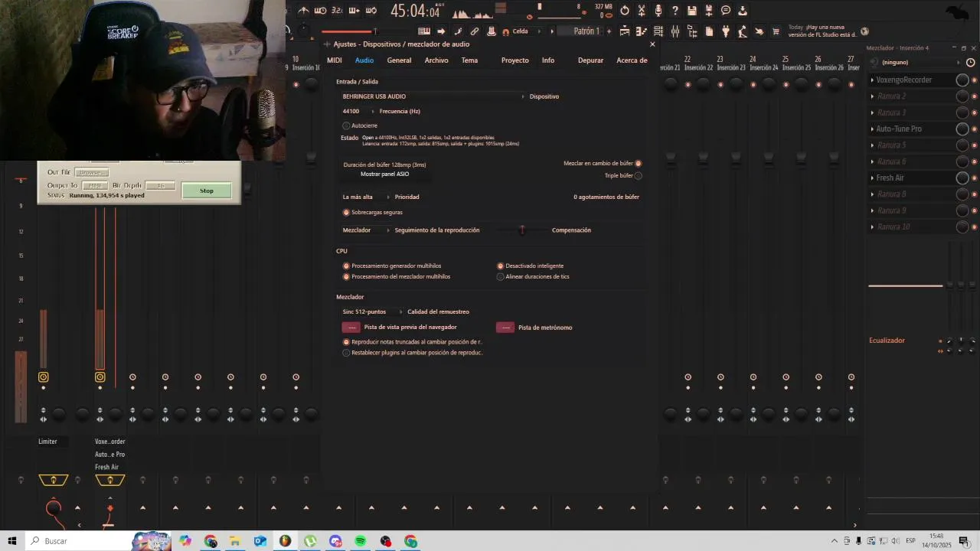This screenshot has height=551, width=980.
Task: Open uTorrent from the taskbar
Action: coord(310,541)
